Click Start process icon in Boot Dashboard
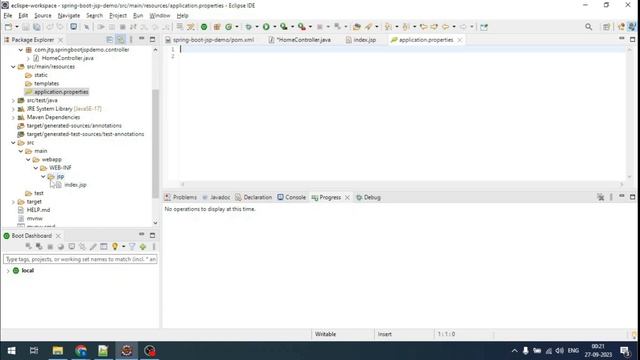Viewport: 640px width, 360px height. coord(28,247)
